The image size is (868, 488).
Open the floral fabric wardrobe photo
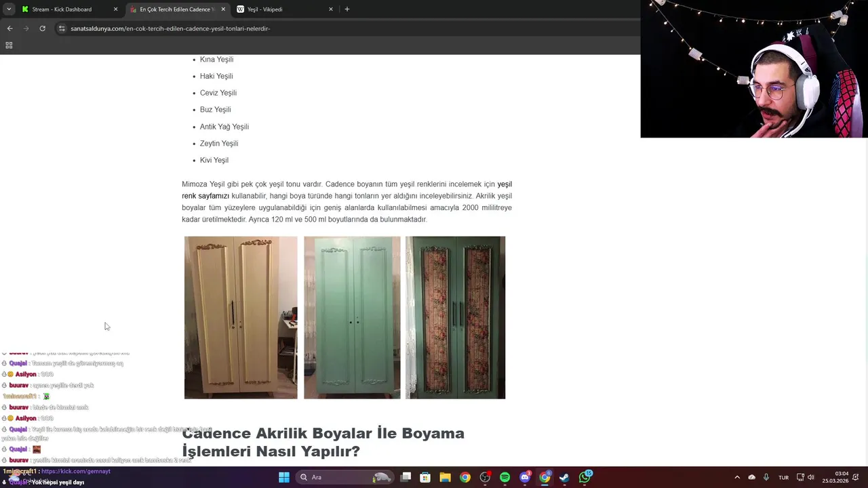(455, 317)
